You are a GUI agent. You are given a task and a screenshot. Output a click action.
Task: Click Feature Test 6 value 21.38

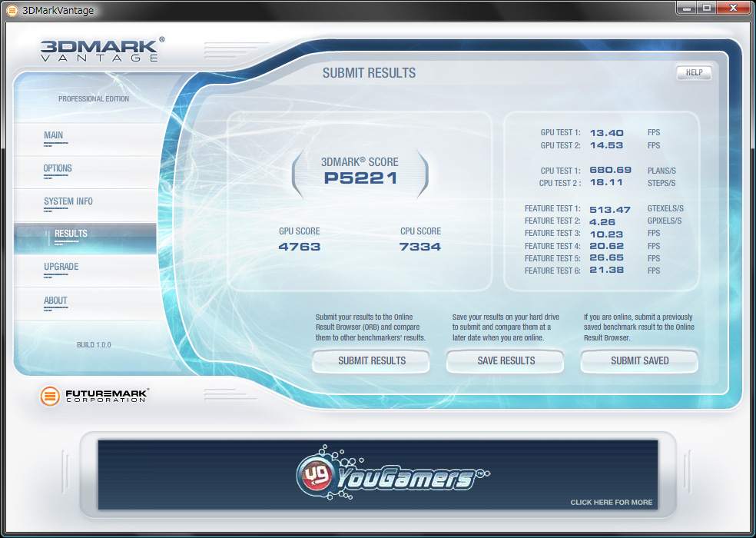pyautogui.click(x=606, y=270)
